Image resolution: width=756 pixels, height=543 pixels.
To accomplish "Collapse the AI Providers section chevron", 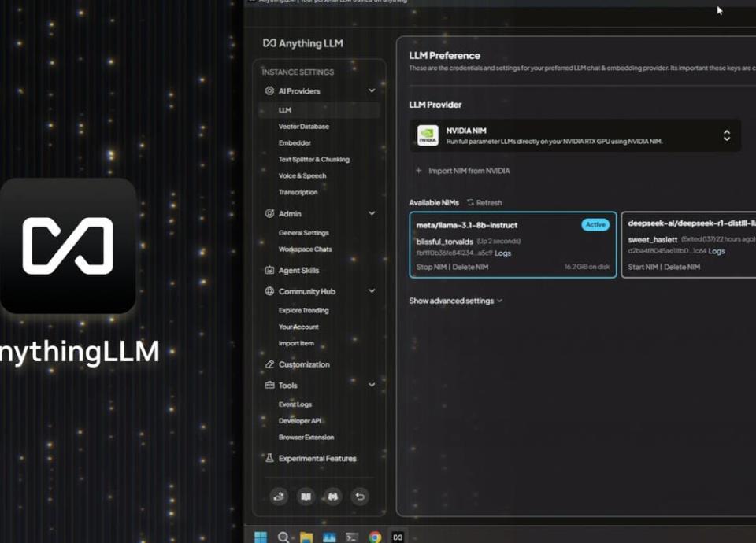I will (372, 90).
